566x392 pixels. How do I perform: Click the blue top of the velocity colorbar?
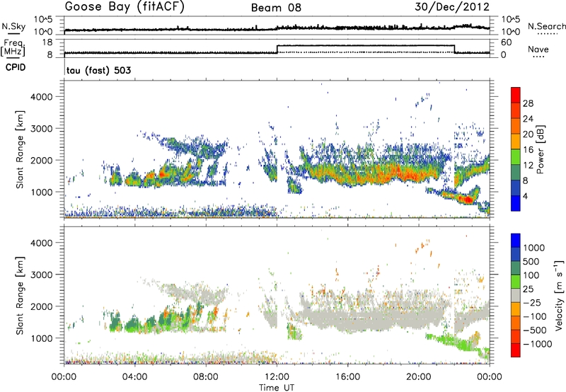click(x=516, y=241)
